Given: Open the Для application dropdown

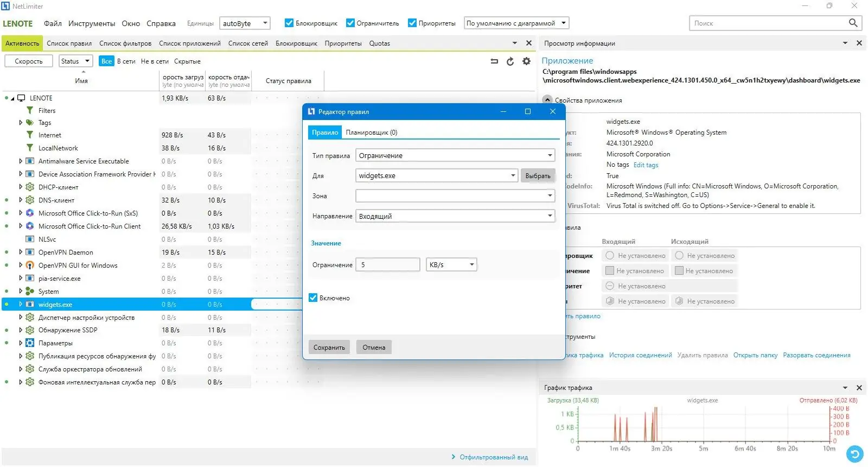Looking at the screenshot, I should tap(437, 175).
